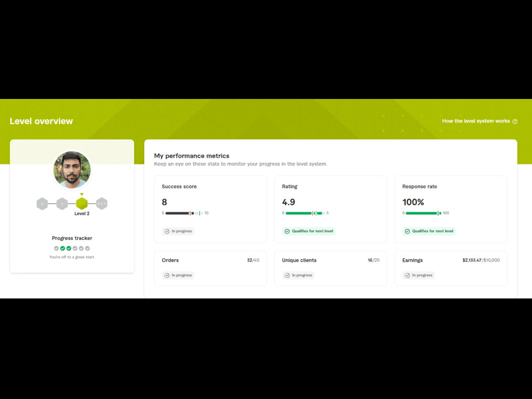Image resolution: width=532 pixels, height=399 pixels.
Task: Click the Response rate card title
Action: pos(419,187)
